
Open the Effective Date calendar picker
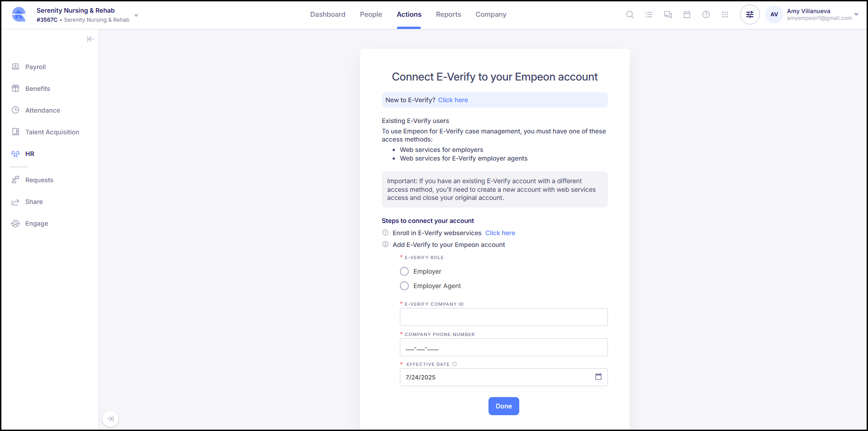coord(598,377)
